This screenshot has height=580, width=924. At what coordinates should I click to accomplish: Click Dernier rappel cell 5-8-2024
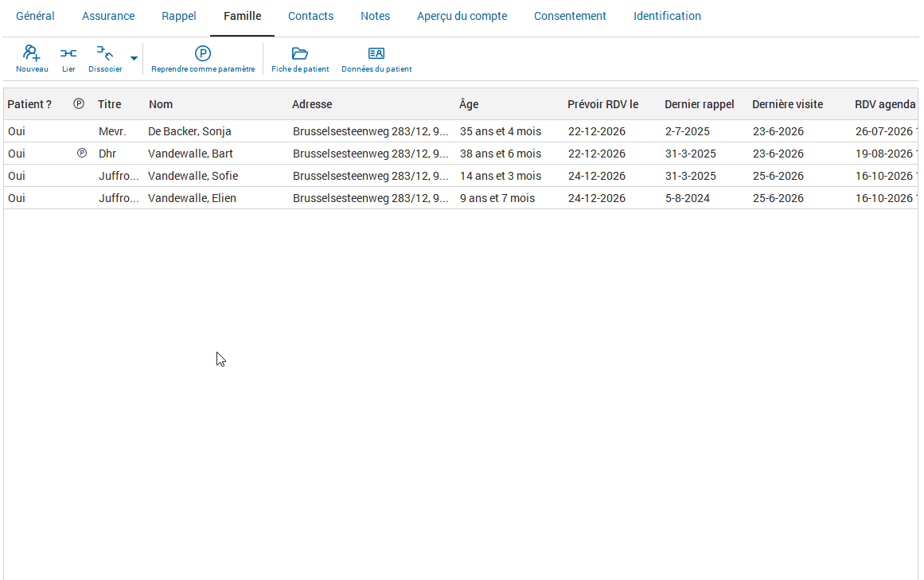point(687,198)
